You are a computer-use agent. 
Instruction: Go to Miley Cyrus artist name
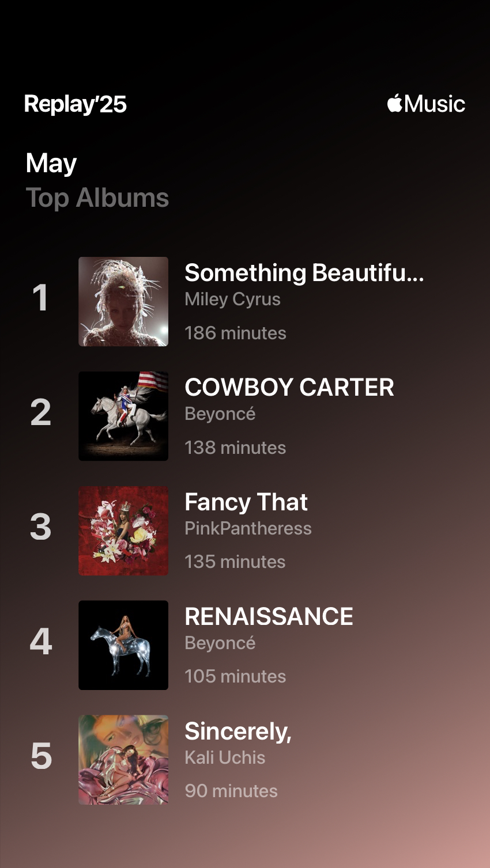click(232, 300)
